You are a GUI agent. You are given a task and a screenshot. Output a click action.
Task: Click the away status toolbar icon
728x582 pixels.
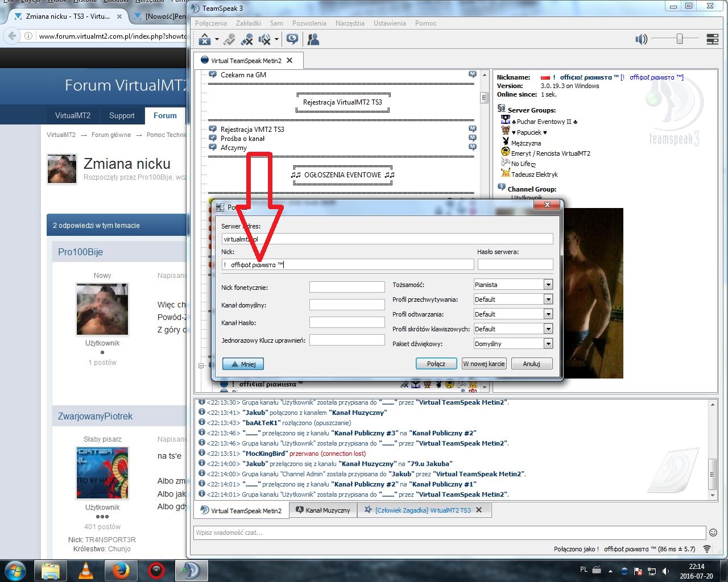coord(205,39)
